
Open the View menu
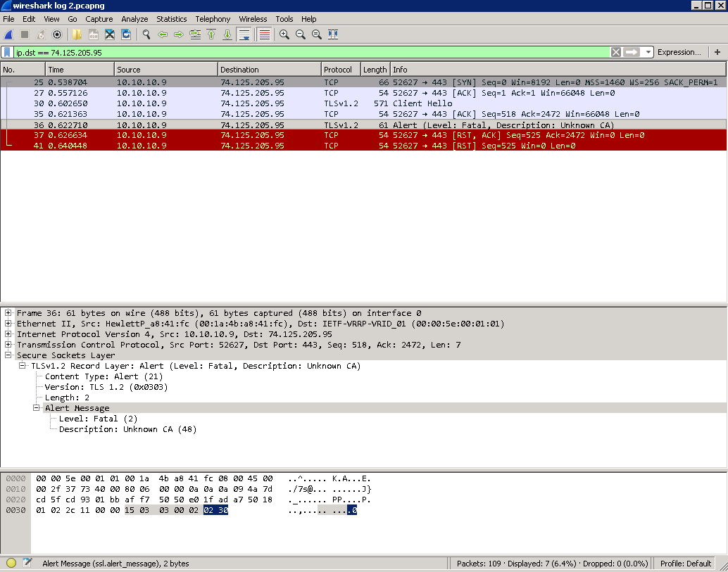pos(51,19)
